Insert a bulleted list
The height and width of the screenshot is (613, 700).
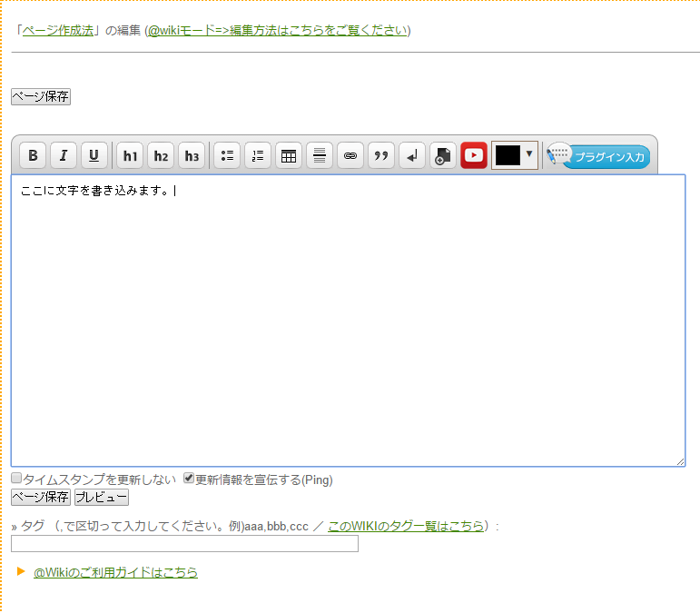point(227,155)
